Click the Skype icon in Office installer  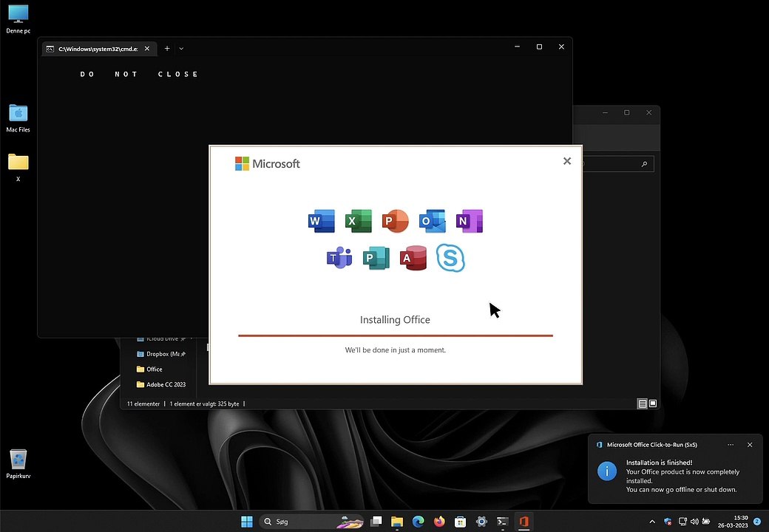[x=451, y=258]
